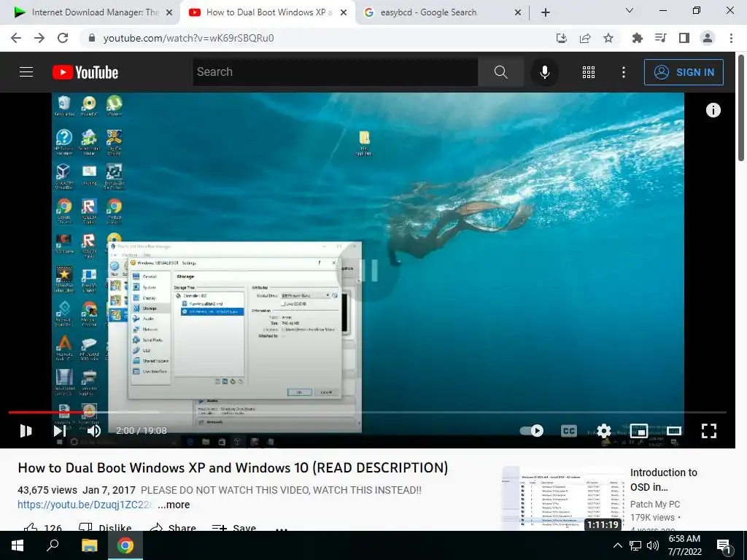Switch to easybcd Google Search tab
Screen dimensions: 747x560
point(429,12)
